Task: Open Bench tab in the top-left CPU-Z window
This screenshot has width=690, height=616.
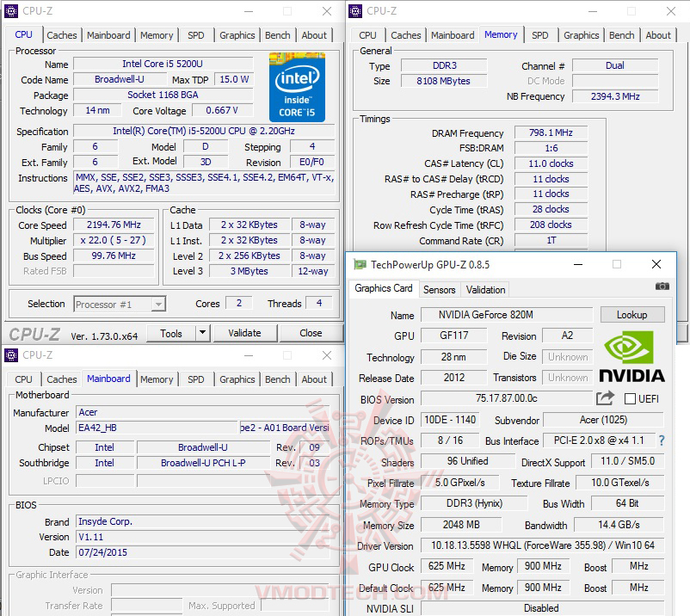Action: point(278,35)
